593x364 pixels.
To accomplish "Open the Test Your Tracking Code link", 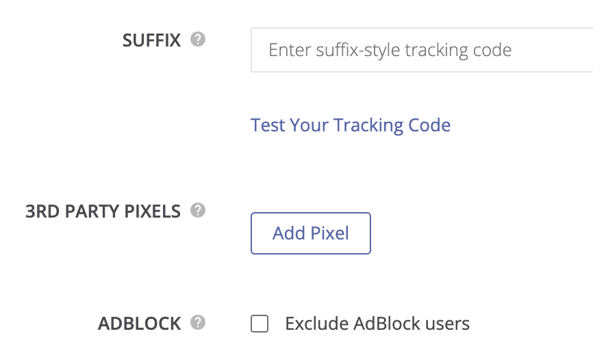I will tap(351, 125).
